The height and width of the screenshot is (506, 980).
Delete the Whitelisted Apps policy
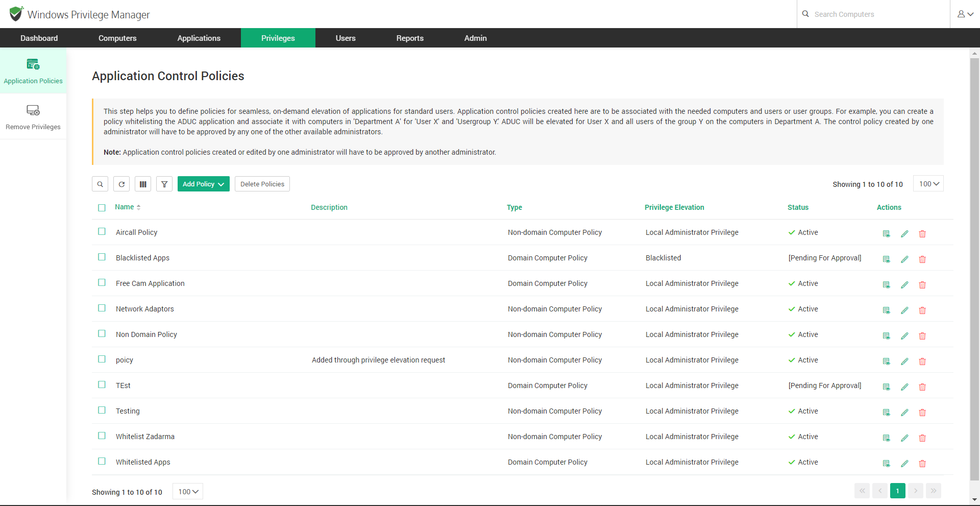click(922, 464)
